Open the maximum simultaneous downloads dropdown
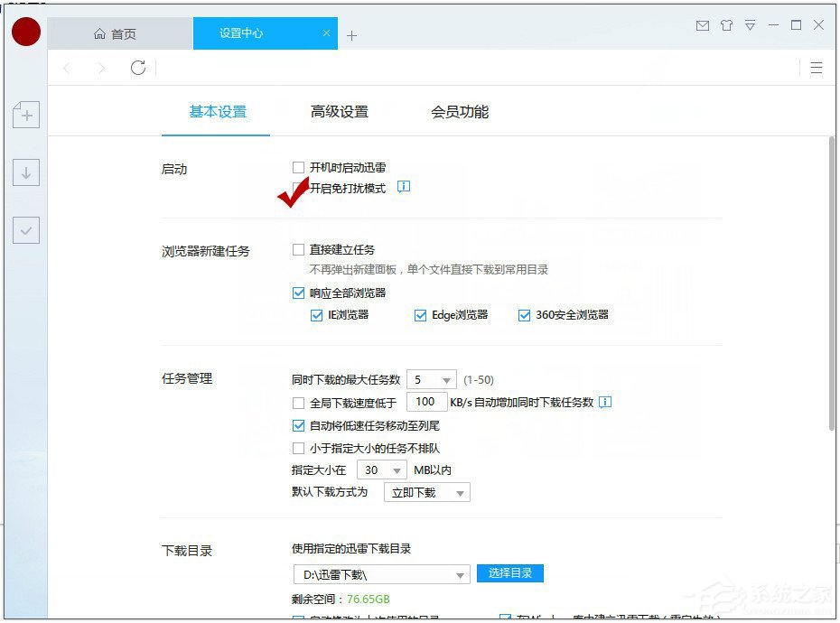 coord(432,379)
